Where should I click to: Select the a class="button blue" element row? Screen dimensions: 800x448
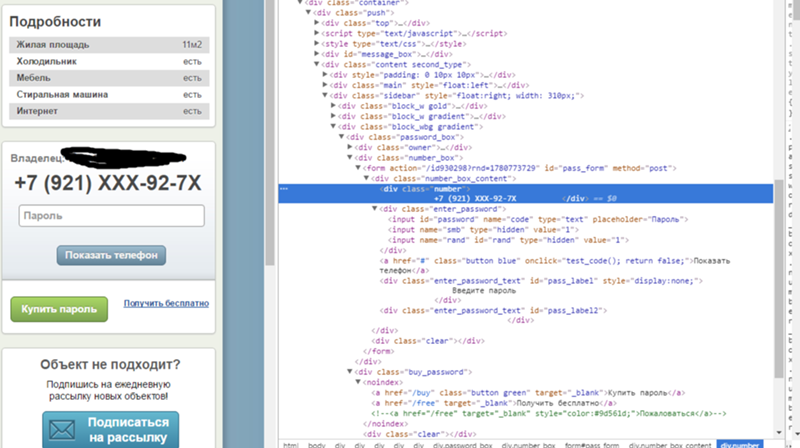[555, 265]
